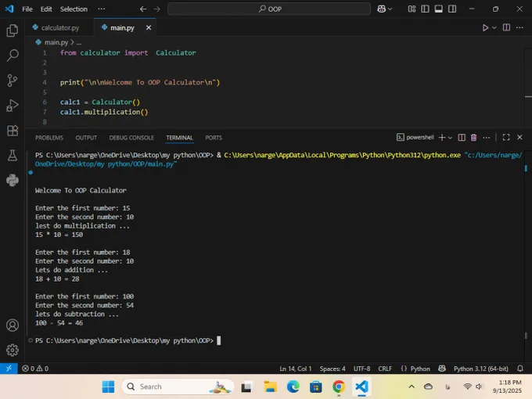
Task: Open Search in the activity bar
Action: point(12,56)
